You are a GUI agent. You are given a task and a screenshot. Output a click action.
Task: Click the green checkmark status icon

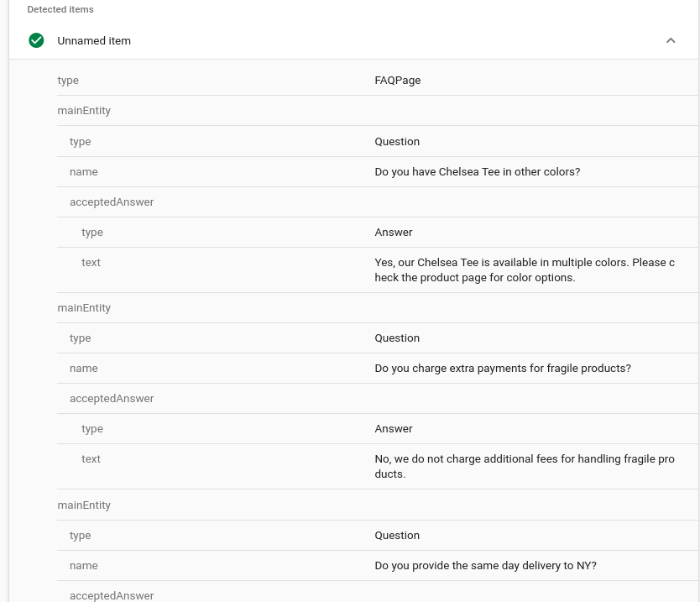click(36, 40)
